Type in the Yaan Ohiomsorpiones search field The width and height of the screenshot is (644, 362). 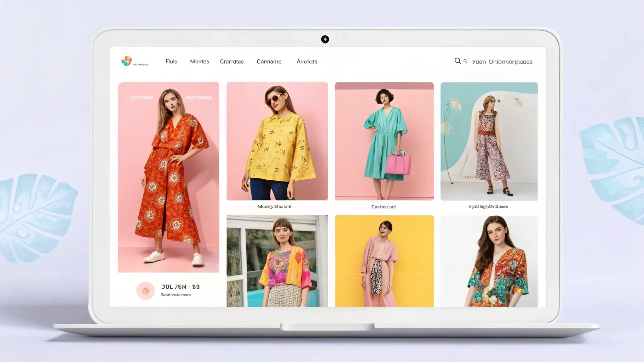point(502,62)
